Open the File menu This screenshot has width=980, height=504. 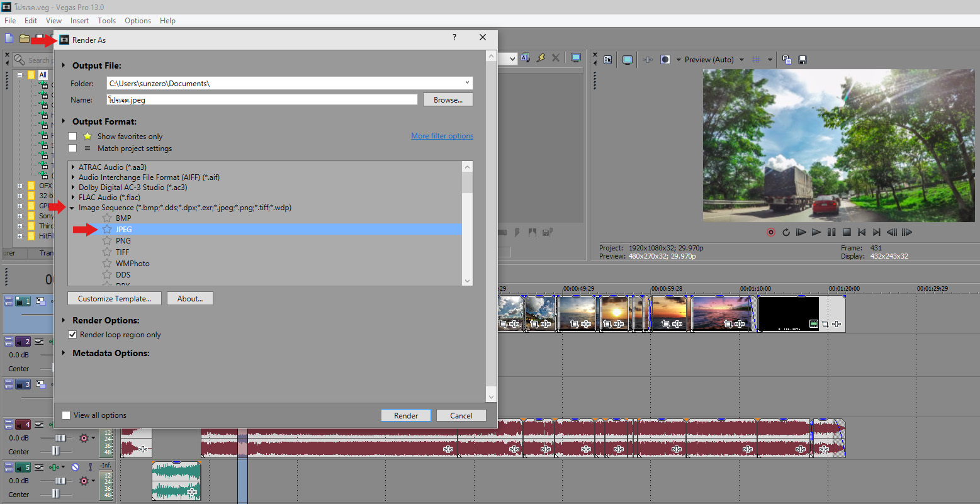(x=10, y=21)
